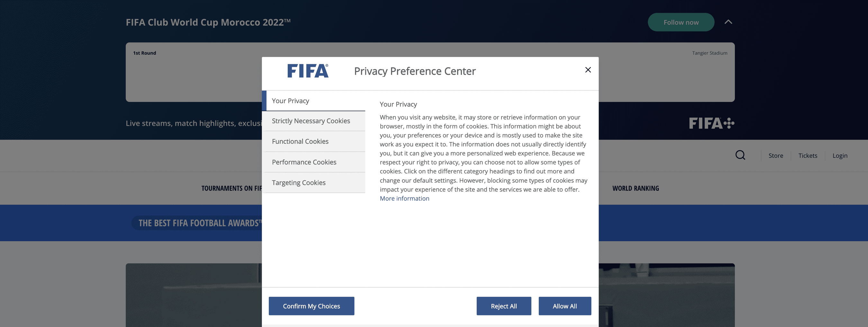868x327 pixels.
Task: Close the Privacy Preference Center
Action: 588,70
